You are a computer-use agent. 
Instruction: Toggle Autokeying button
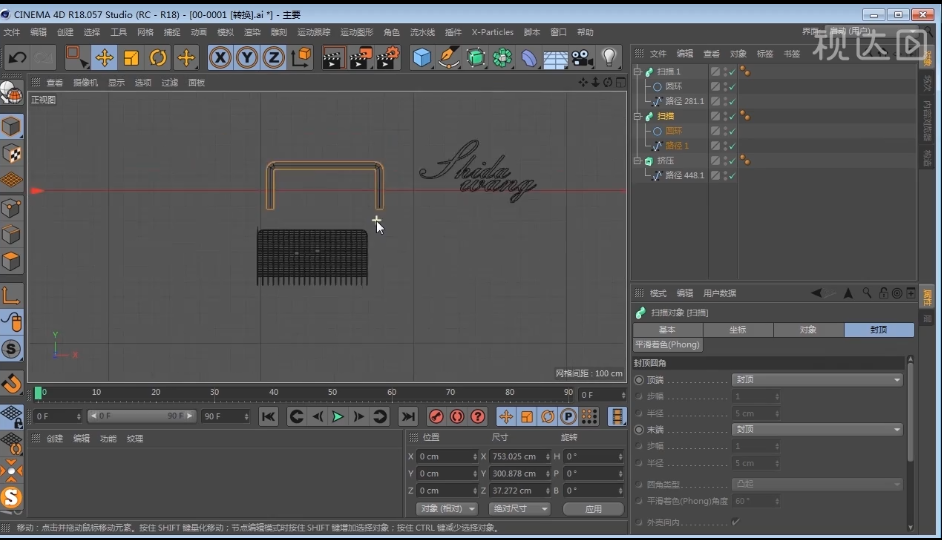[x=457, y=416]
